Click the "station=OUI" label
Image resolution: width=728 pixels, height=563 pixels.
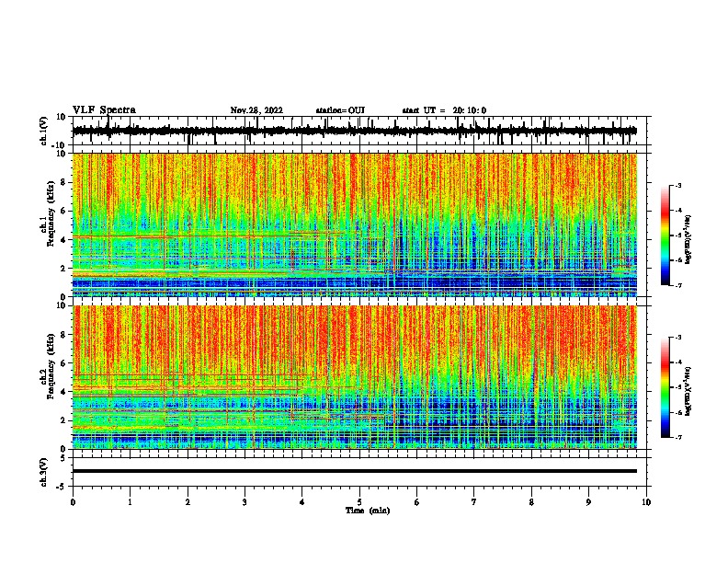click(x=340, y=110)
